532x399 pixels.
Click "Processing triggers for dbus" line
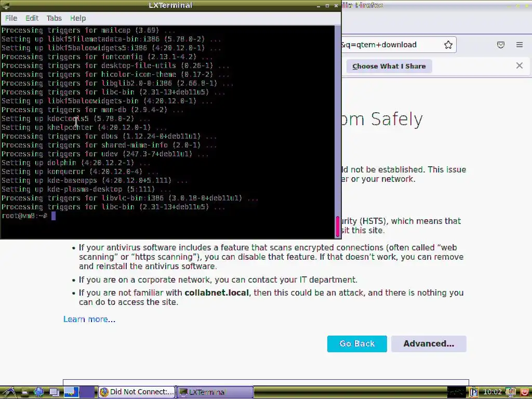pyautogui.click(x=109, y=137)
